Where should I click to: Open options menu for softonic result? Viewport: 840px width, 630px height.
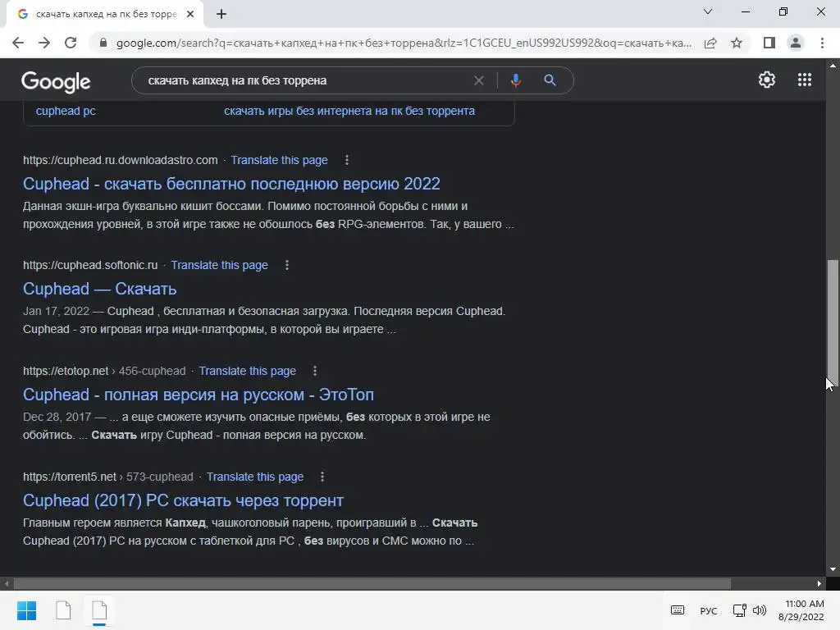(x=286, y=265)
